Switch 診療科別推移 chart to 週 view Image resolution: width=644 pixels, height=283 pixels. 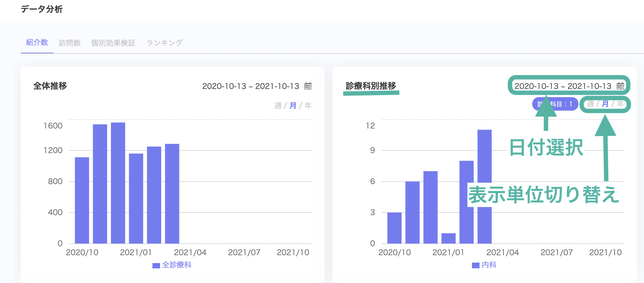click(590, 104)
